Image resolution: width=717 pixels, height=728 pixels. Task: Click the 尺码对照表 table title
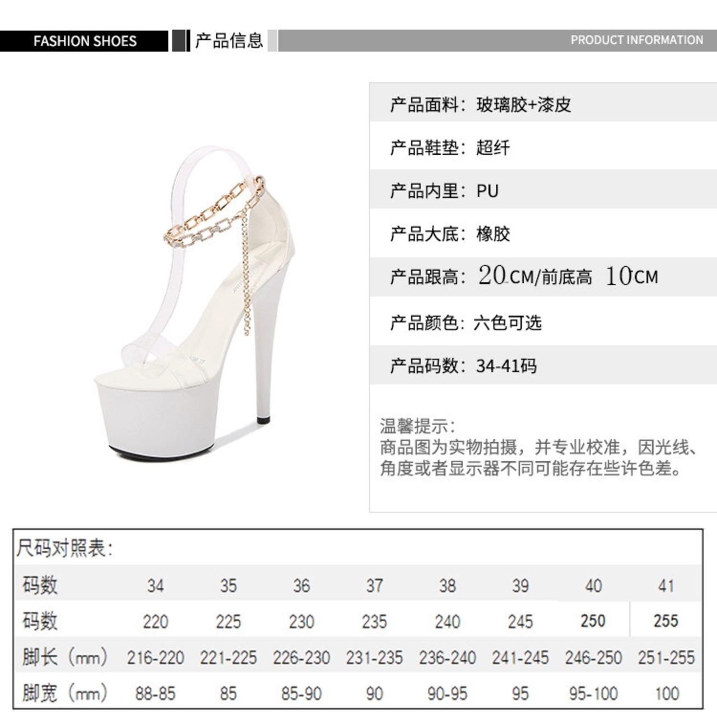click(65, 548)
